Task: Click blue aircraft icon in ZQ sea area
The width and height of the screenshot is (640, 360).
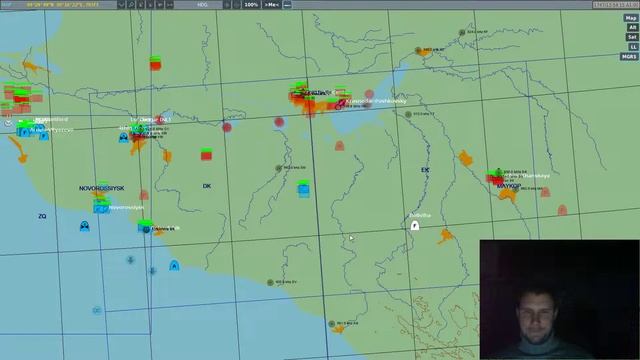Action: (84, 226)
